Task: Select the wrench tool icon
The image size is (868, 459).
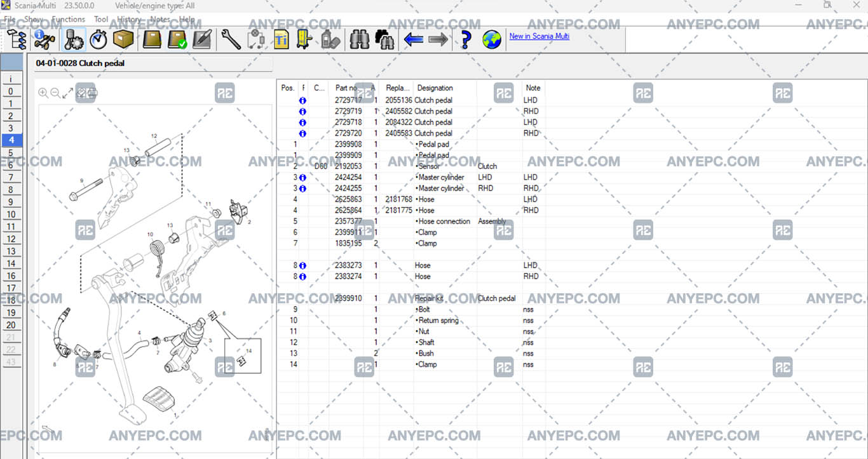Action: (231, 39)
